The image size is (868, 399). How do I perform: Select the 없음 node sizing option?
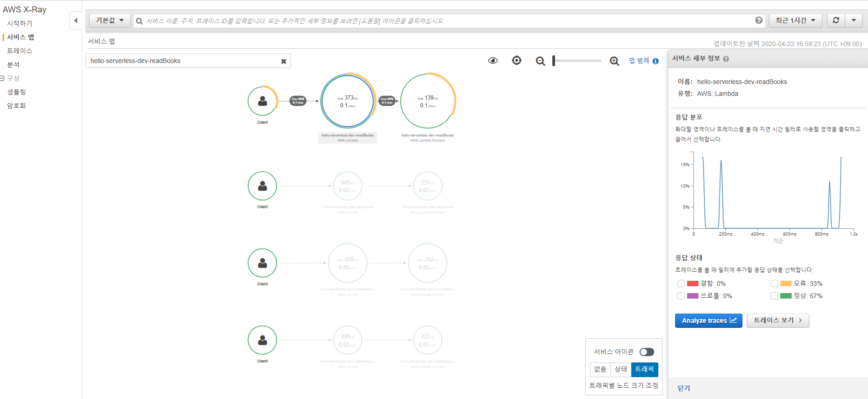(600, 369)
